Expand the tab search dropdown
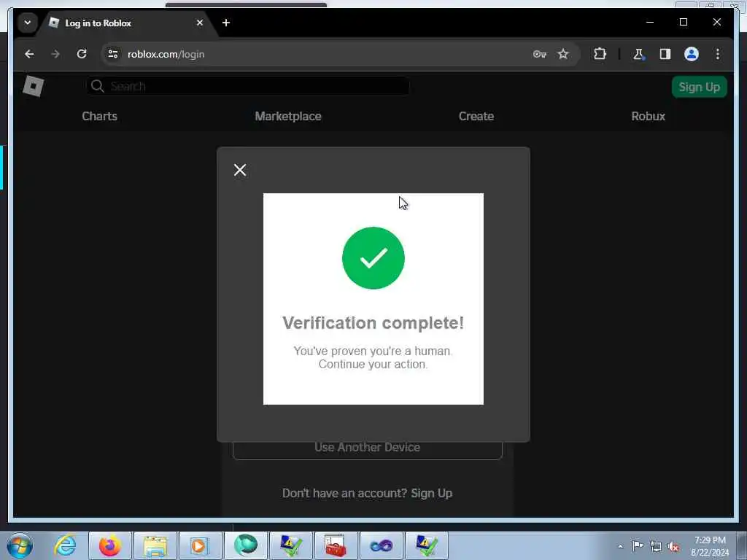The height and width of the screenshot is (560, 747). tap(28, 23)
